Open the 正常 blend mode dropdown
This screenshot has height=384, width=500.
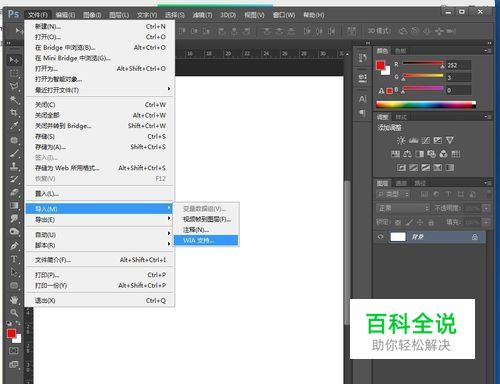coord(403,209)
